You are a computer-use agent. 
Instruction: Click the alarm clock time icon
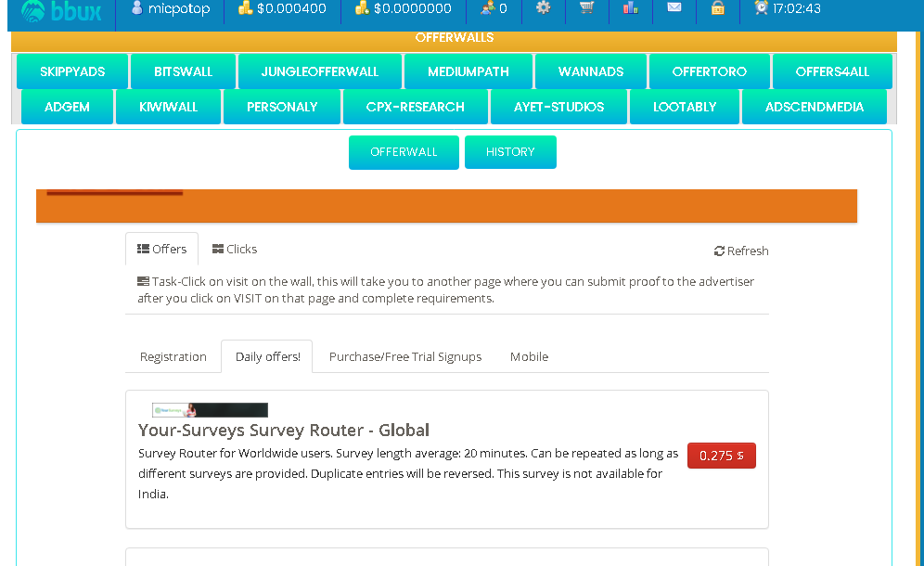tap(762, 7)
